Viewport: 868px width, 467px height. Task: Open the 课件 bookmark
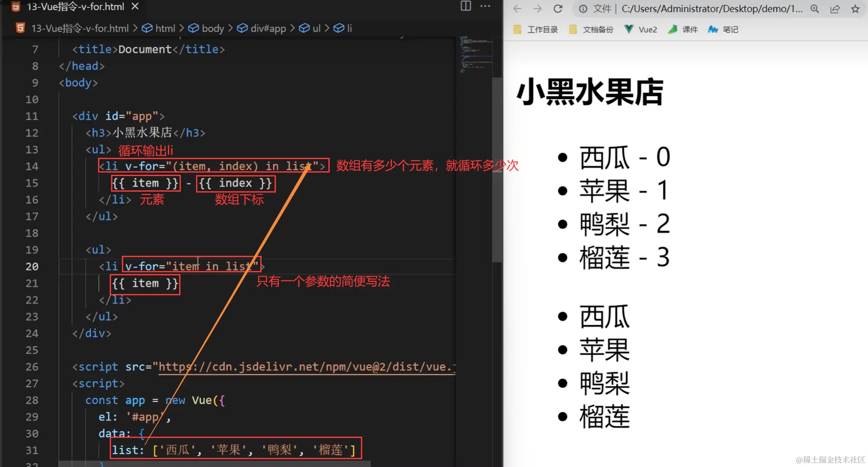click(683, 29)
